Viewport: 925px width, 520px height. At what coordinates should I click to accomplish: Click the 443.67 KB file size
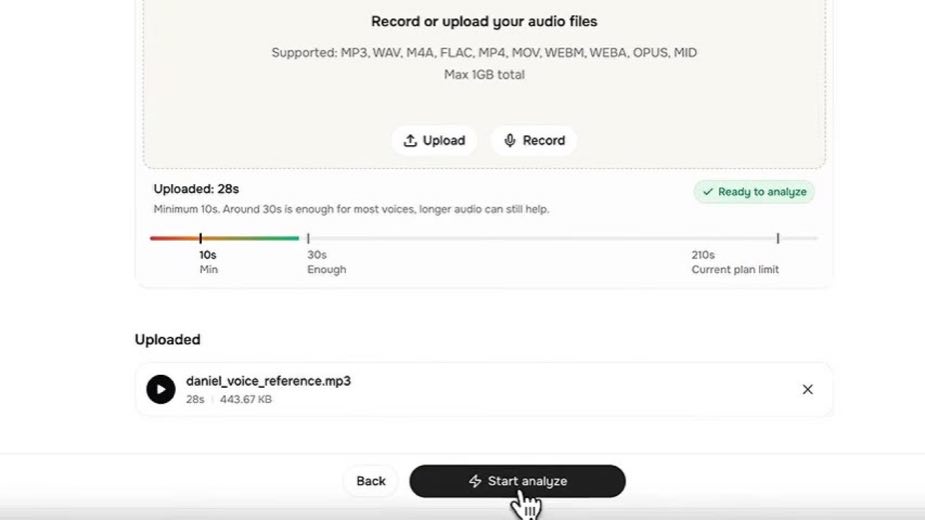[x=246, y=400]
